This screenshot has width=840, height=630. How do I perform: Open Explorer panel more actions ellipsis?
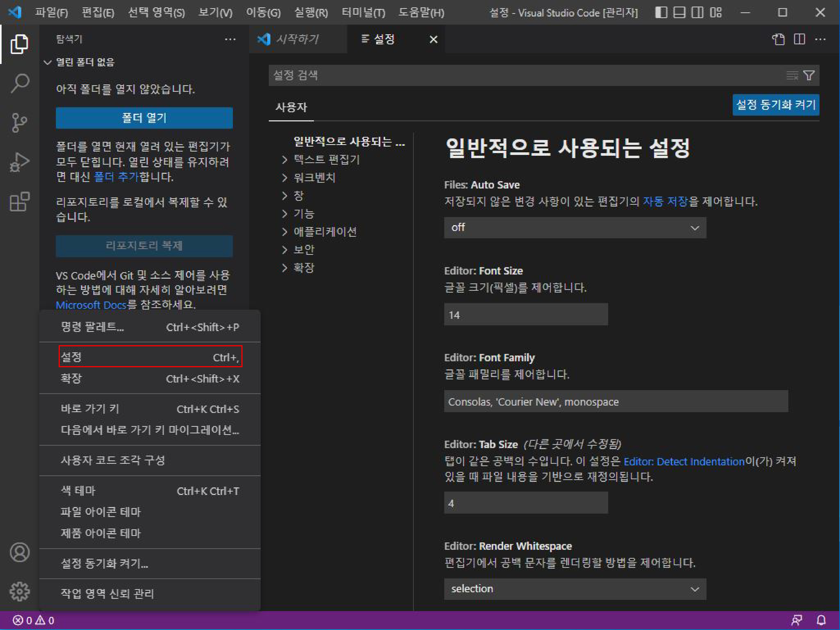coord(230,39)
